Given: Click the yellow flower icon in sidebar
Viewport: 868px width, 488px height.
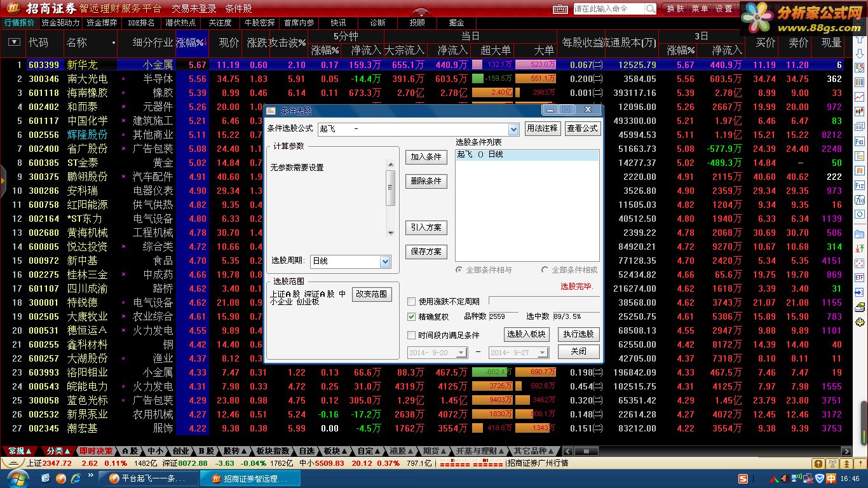Looking at the screenshot, I should (x=860, y=323).
